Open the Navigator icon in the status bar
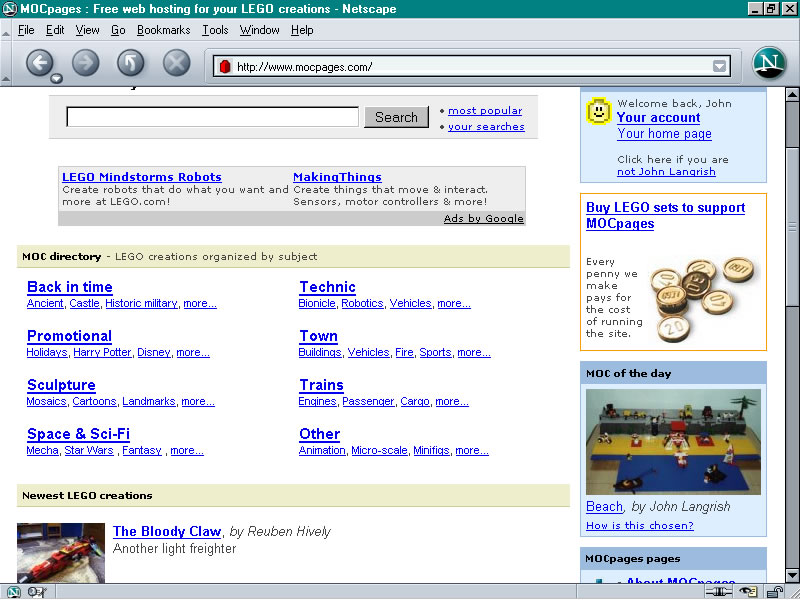Screen dimensions: 800x600 [13, 592]
